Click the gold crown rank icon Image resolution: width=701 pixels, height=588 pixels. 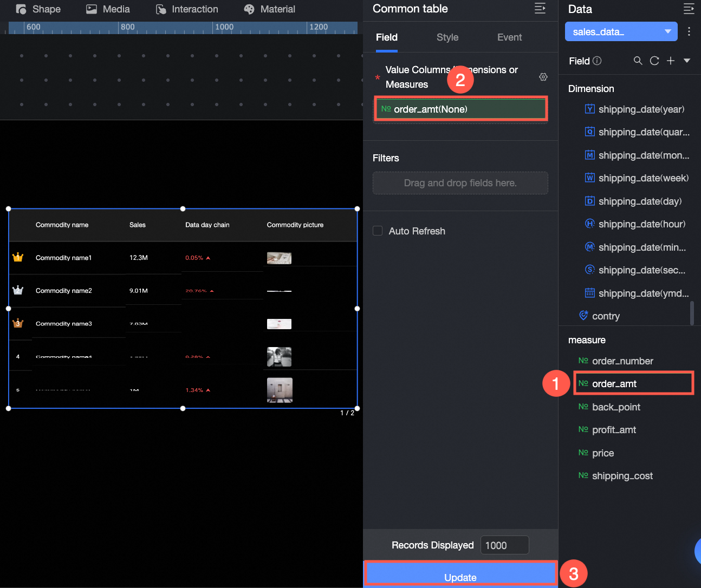click(x=18, y=257)
